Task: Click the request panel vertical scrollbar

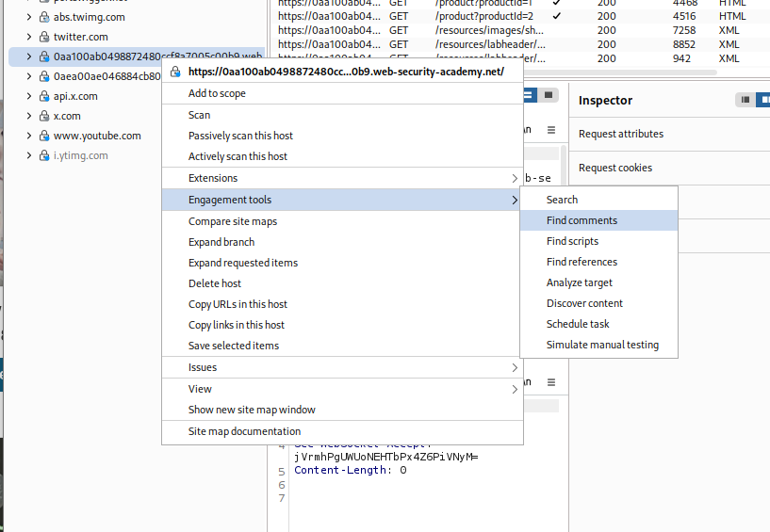Action: coord(564,165)
